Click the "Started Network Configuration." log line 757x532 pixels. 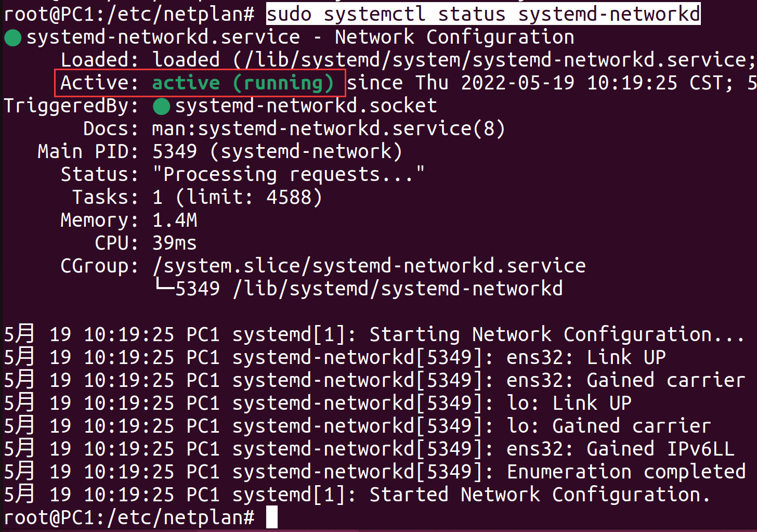[x=539, y=495]
